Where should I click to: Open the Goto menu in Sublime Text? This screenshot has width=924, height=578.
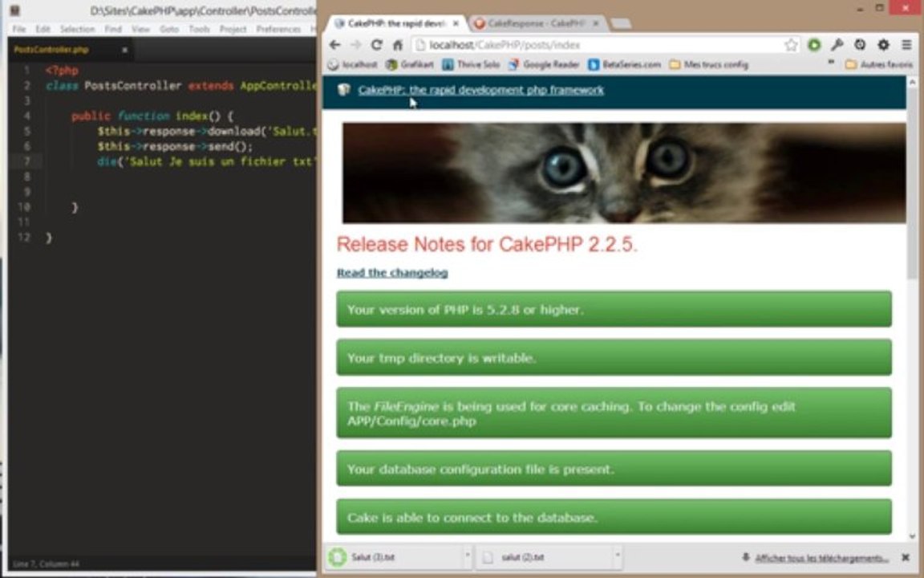click(x=169, y=29)
